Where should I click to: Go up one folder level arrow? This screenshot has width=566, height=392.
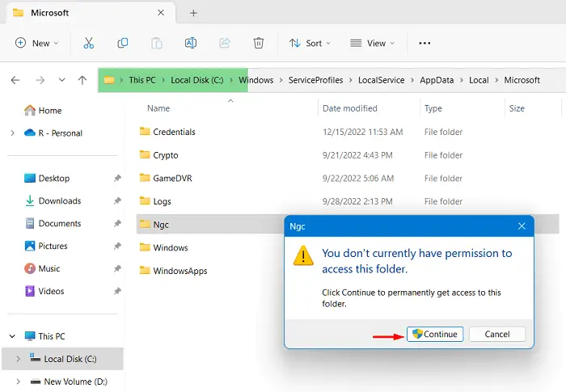(x=82, y=80)
